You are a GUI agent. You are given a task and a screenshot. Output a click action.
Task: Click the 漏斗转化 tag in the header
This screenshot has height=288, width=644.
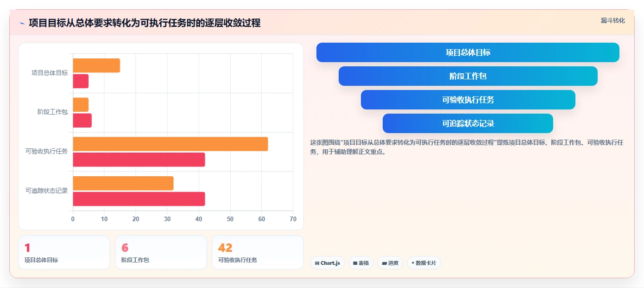tap(612, 20)
